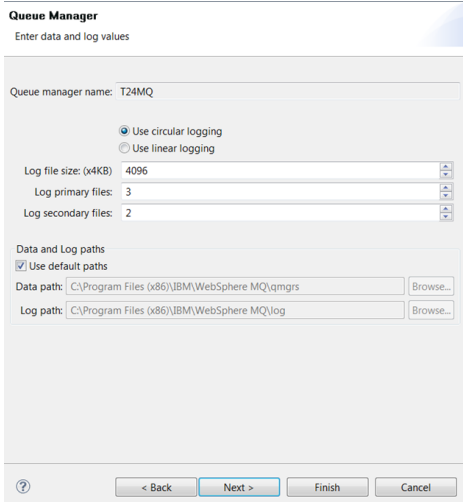Increase Log secondary files with up arrow
The image size is (468, 502).
tap(446, 209)
